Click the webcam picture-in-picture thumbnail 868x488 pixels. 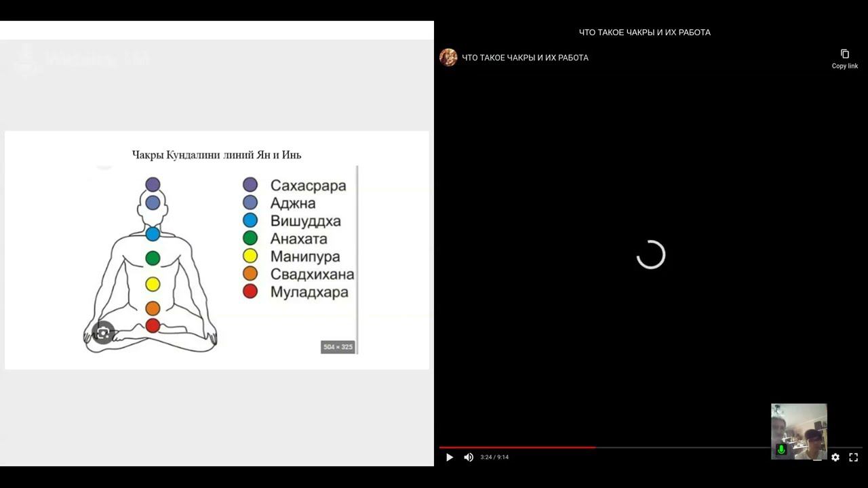(x=799, y=432)
